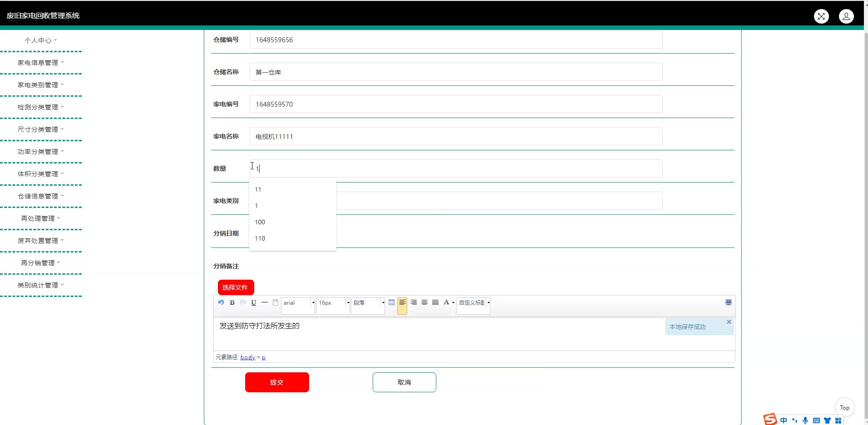Viewport: 868px width, 425px height.
Task: Click the 数量 quantity input field
Action: coord(456,168)
